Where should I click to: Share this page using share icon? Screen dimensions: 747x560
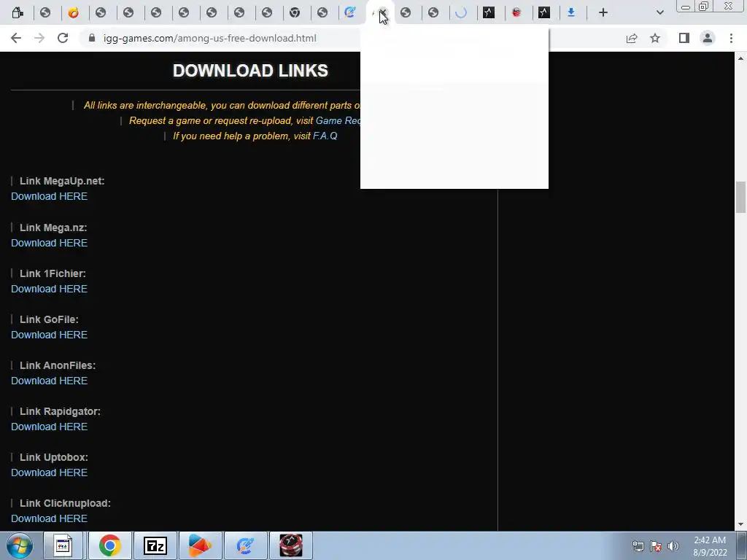coord(632,38)
